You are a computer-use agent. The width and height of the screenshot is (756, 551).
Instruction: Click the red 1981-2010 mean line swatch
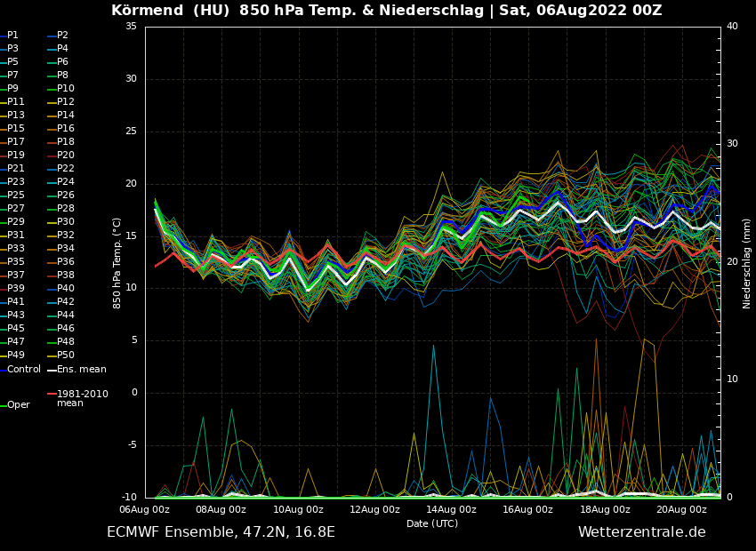coord(52,394)
